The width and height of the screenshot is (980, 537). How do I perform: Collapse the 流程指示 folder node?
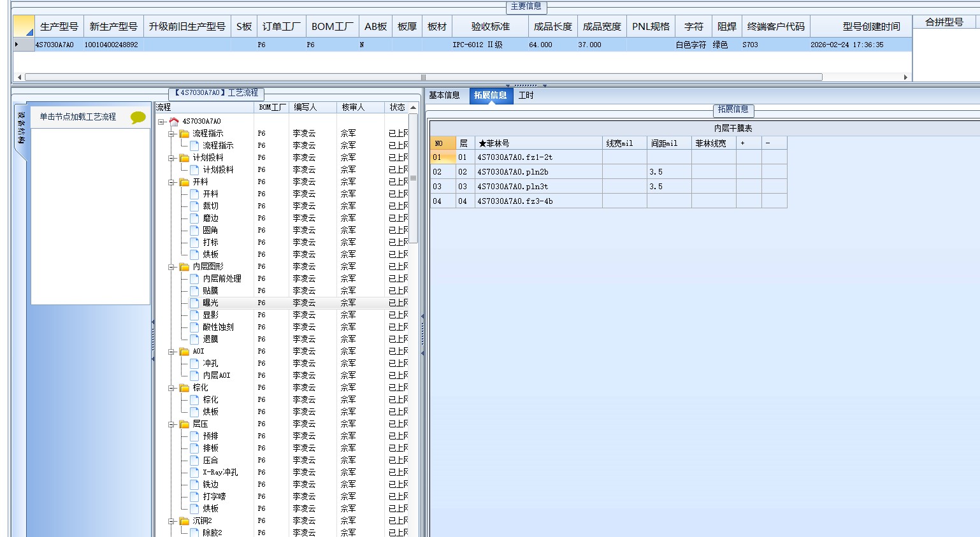171,134
